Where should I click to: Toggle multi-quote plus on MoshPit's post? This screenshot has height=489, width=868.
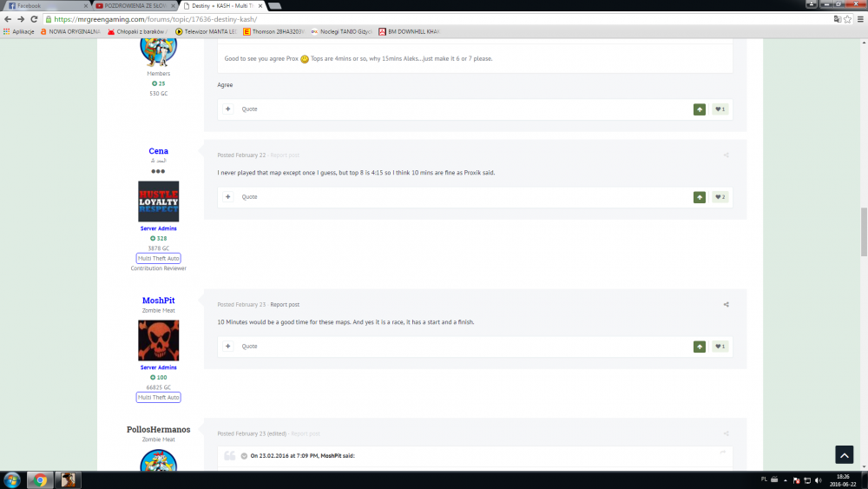pos(228,347)
